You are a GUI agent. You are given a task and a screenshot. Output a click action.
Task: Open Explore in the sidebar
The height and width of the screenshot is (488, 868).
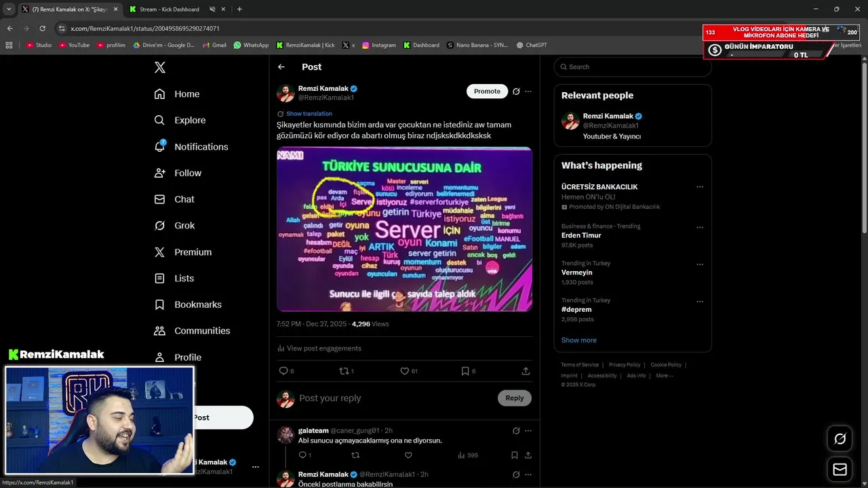180,120
